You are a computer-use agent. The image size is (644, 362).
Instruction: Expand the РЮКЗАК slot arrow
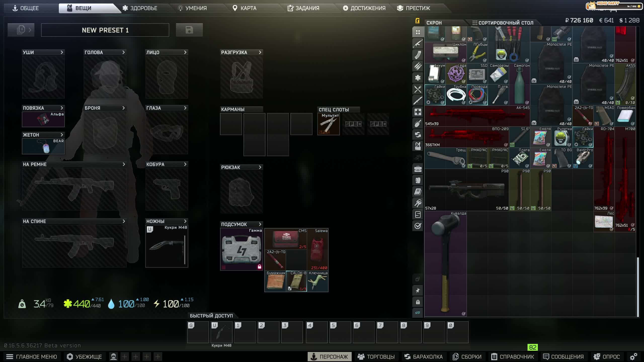pos(260,167)
